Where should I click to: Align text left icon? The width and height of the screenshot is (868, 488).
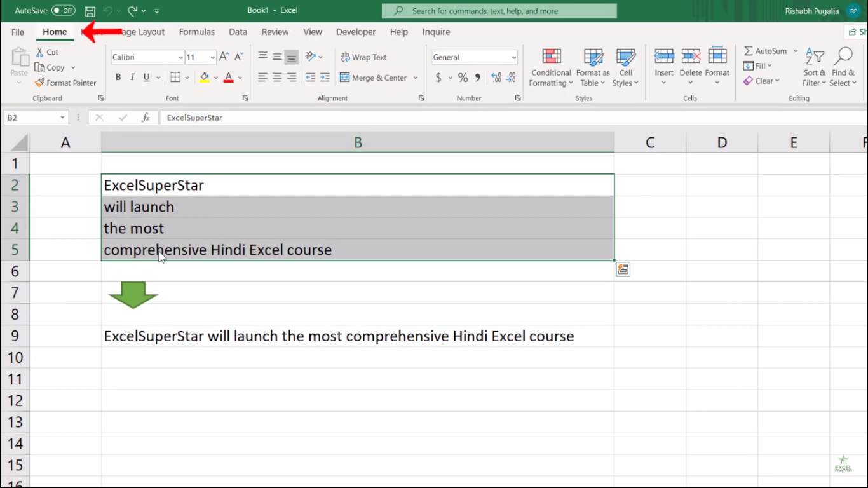262,78
